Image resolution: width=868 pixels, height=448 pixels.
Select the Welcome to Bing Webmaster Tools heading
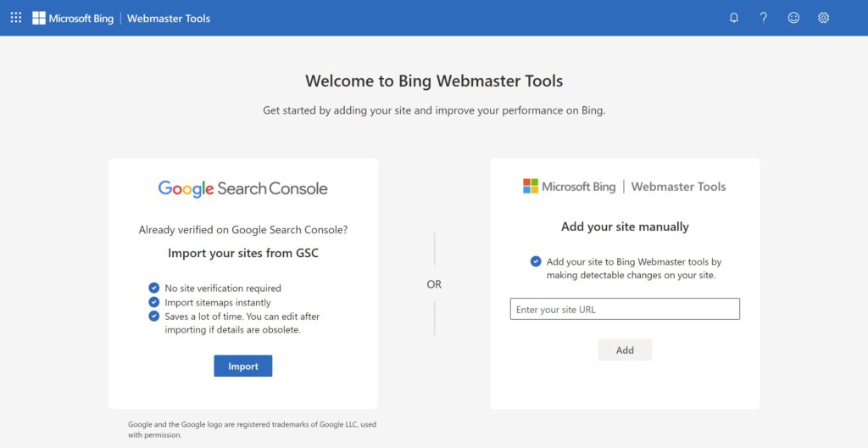(x=434, y=81)
